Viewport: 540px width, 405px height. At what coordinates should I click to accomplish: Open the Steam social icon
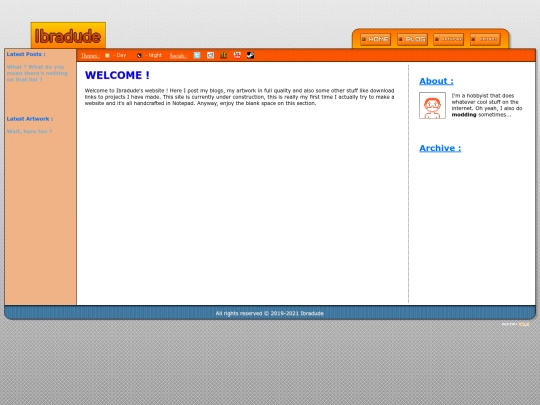pyautogui.click(x=250, y=55)
